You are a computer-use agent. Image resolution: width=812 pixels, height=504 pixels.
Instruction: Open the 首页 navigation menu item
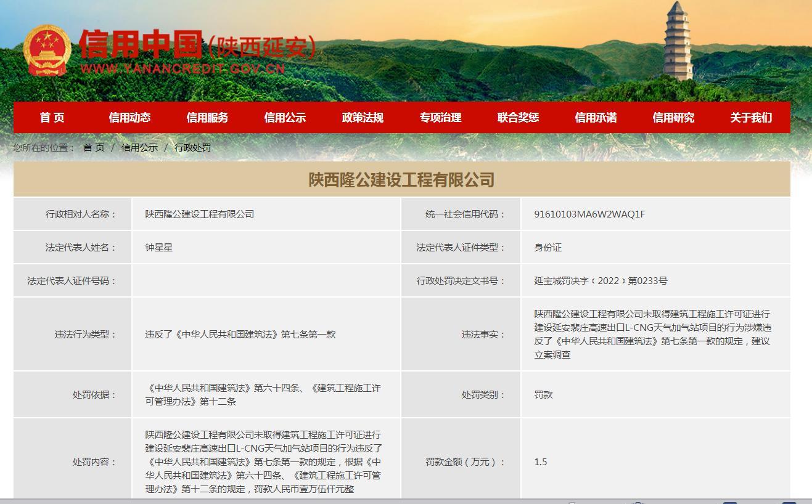coord(52,118)
